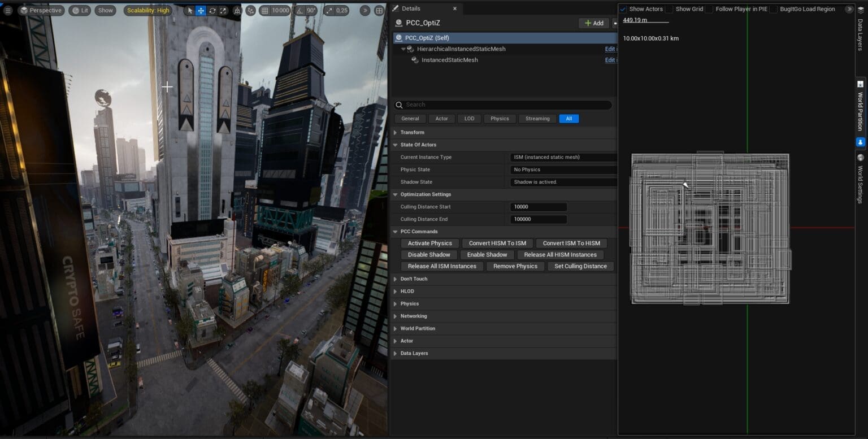Expand the World Partition section in Details
This screenshot has height=439, width=868.
[x=395, y=328]
